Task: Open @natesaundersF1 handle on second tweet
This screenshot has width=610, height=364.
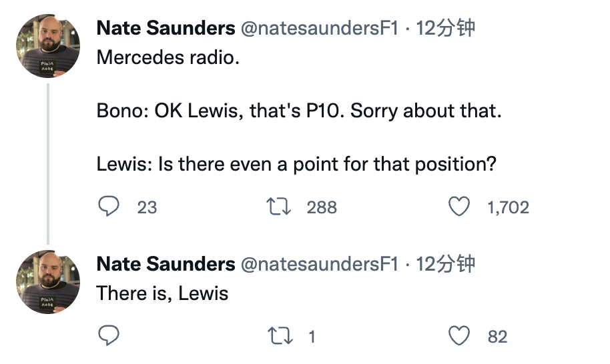Action: [318, 264]
